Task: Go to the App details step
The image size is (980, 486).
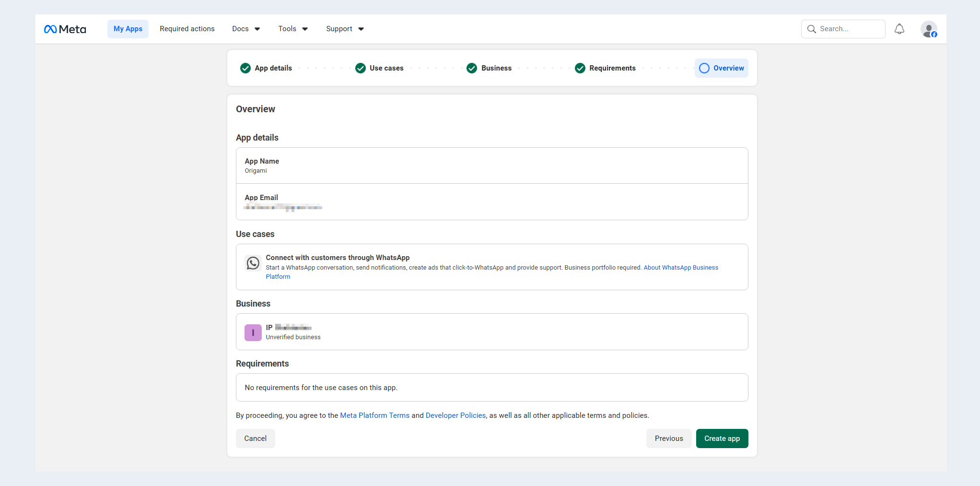Action: [x=273, y=68]
